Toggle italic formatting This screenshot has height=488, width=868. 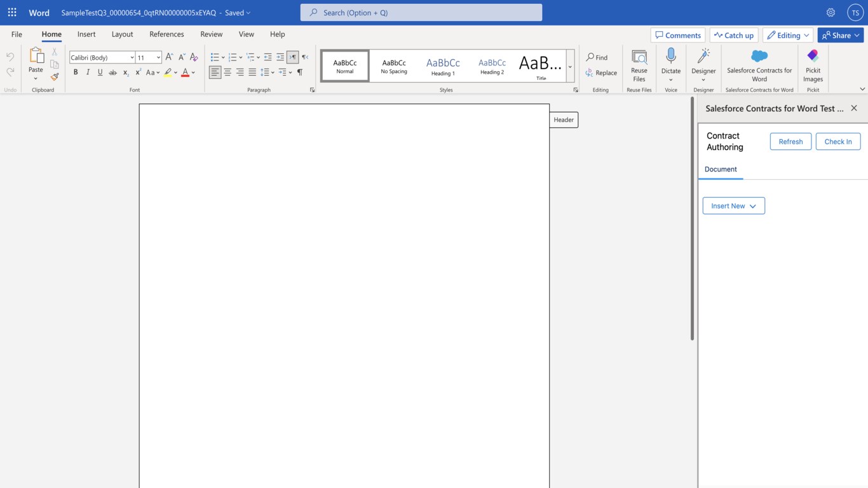click(x=88, y=72)
